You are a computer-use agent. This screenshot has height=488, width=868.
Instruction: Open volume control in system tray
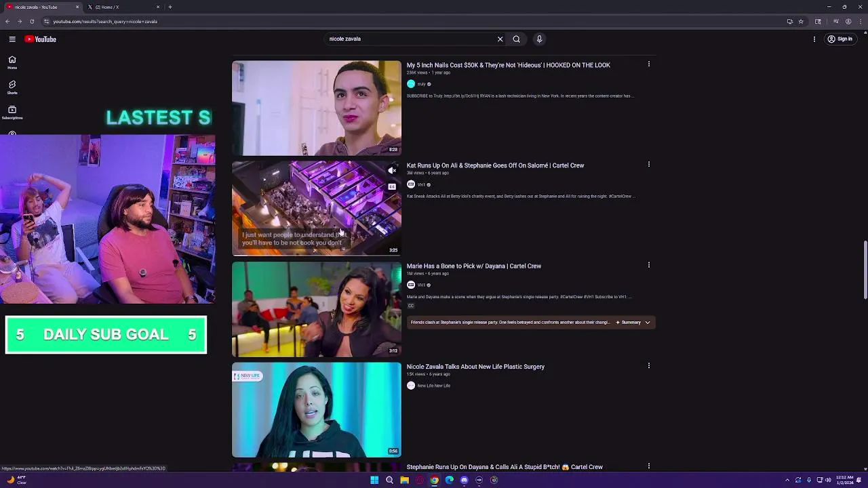coord(828,480)
